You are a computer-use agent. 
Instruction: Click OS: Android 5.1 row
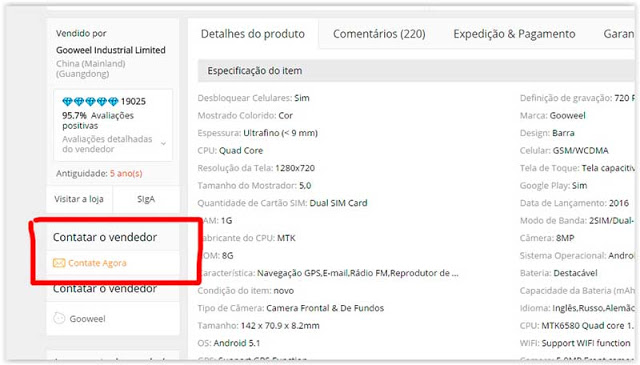coord(229,343)
